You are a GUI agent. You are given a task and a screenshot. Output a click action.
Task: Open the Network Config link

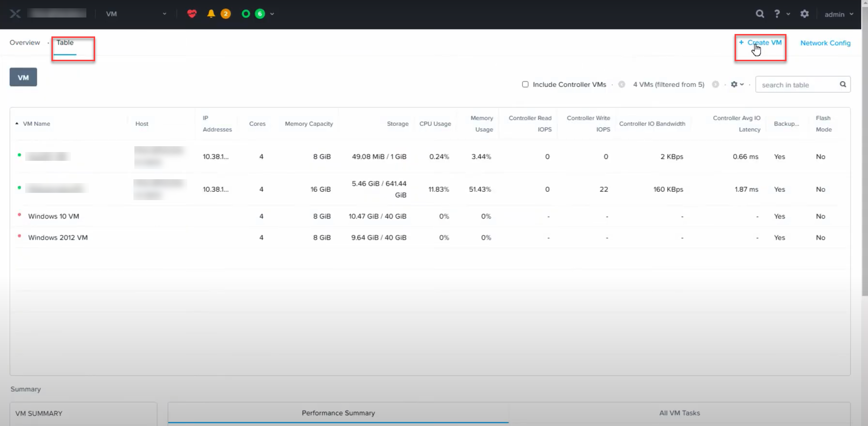(x=825, y=43)
